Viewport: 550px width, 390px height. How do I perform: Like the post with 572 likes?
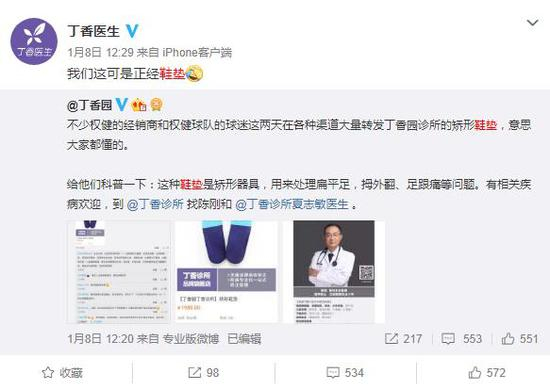click(487, 372)
